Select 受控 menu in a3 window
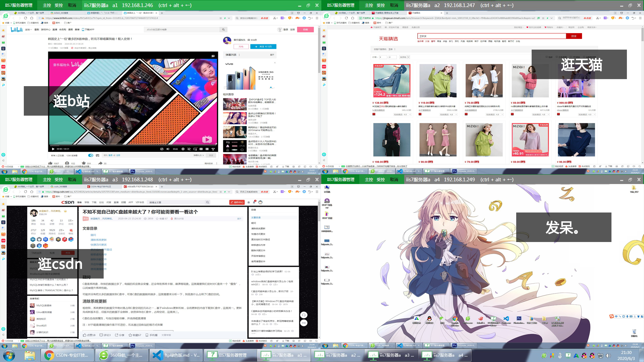Screen dimensions: 644x362 coord(59,179)
